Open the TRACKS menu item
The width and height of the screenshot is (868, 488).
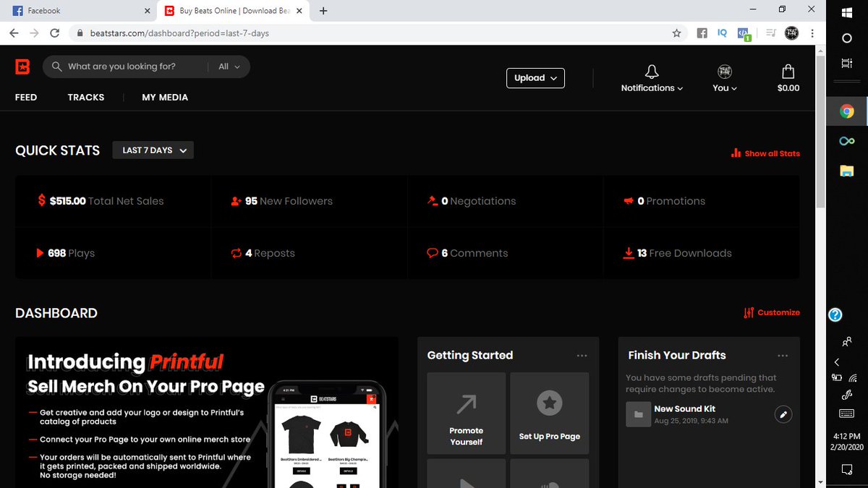[x=86, y=97]
